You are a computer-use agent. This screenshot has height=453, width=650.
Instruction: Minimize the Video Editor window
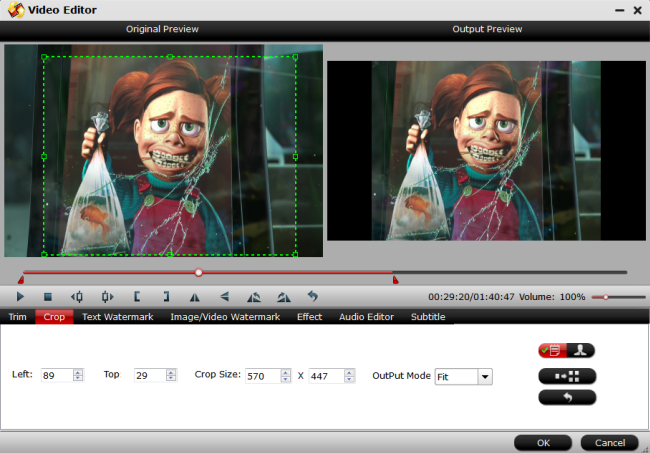619,10
